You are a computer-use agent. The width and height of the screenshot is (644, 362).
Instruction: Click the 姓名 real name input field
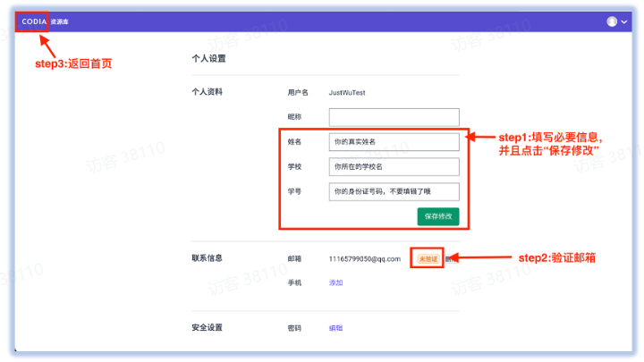pos(394,142)
